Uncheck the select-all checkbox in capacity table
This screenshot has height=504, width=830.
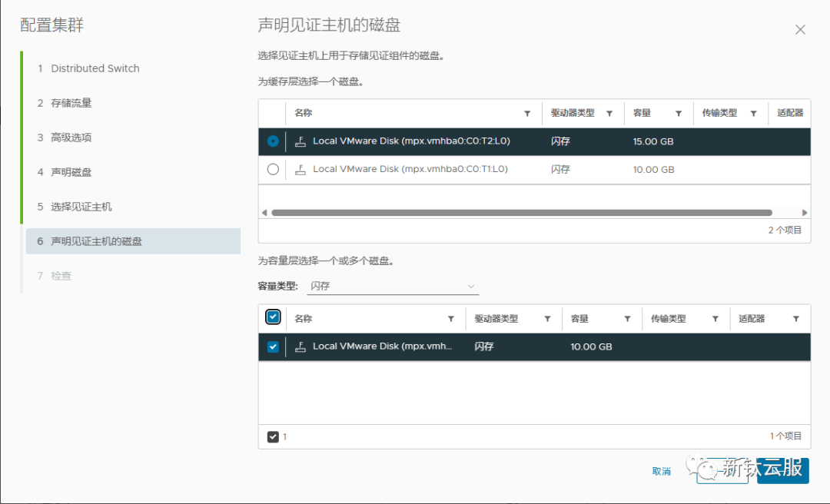point(273,317)
